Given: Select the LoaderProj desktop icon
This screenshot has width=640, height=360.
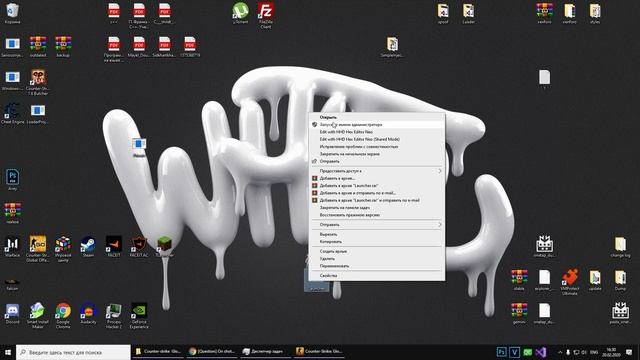Looking at the screenshot, I should click(x=38, y=113).
